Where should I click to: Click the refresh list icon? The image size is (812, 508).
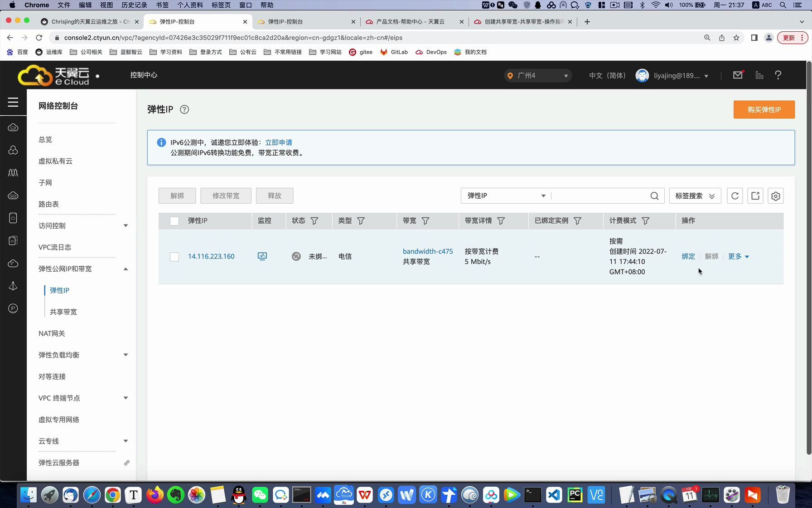click(735, 195)
